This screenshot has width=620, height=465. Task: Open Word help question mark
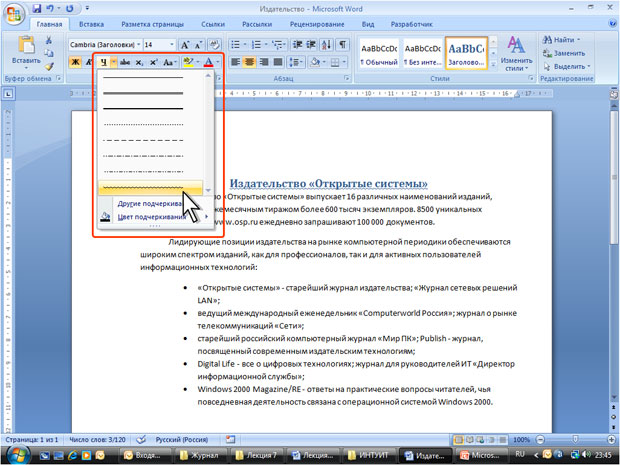612,24
